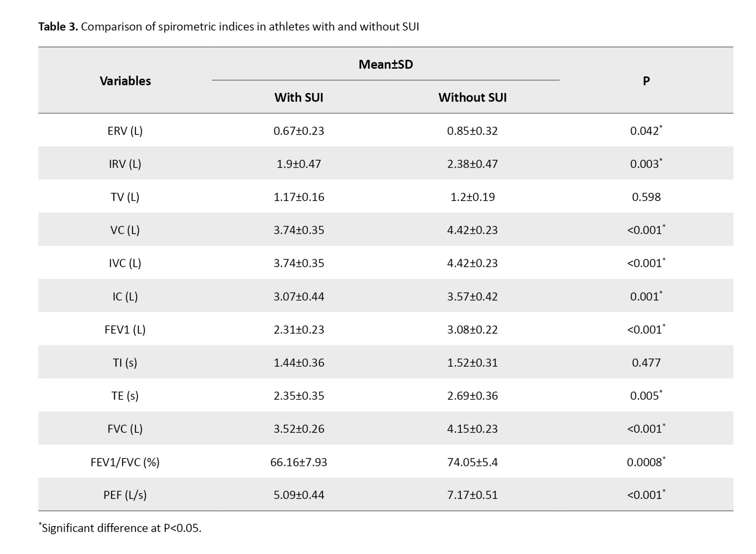Screen dimensions: 756x554
Task: Select the P column header
Action: click(646, 81)
